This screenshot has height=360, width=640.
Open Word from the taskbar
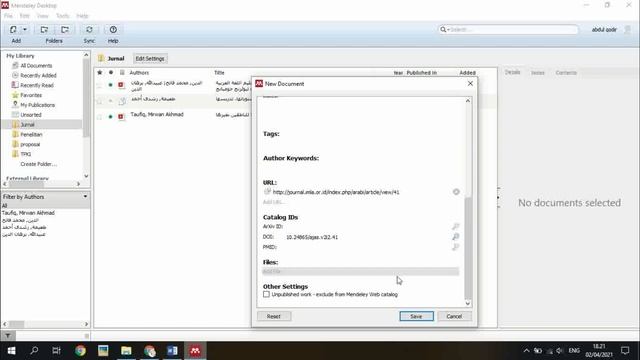[x=172, y=351]
